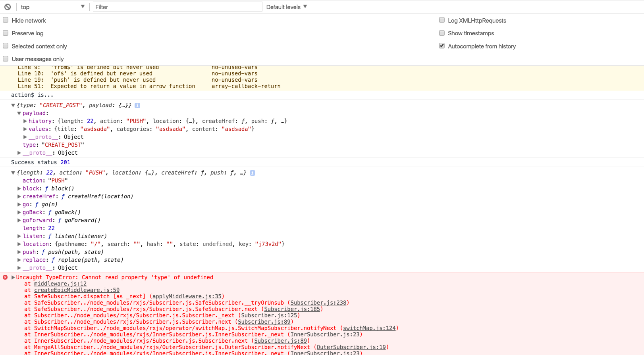The image size is (644, 355).
Task: Expand the createHref function entry
Action: point(19,197)
